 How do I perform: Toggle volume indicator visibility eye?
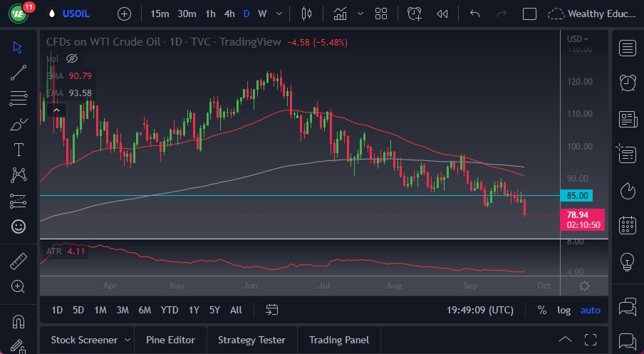(71, 58)
